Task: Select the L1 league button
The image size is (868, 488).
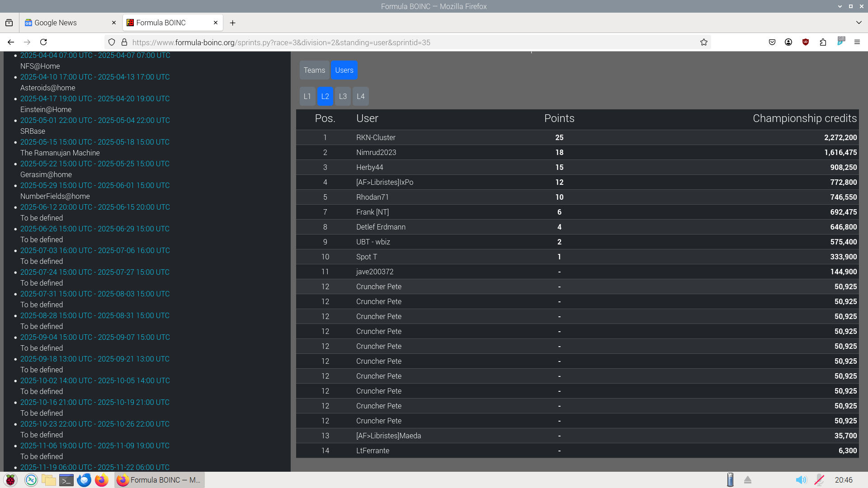Action: tap(307, 96)
